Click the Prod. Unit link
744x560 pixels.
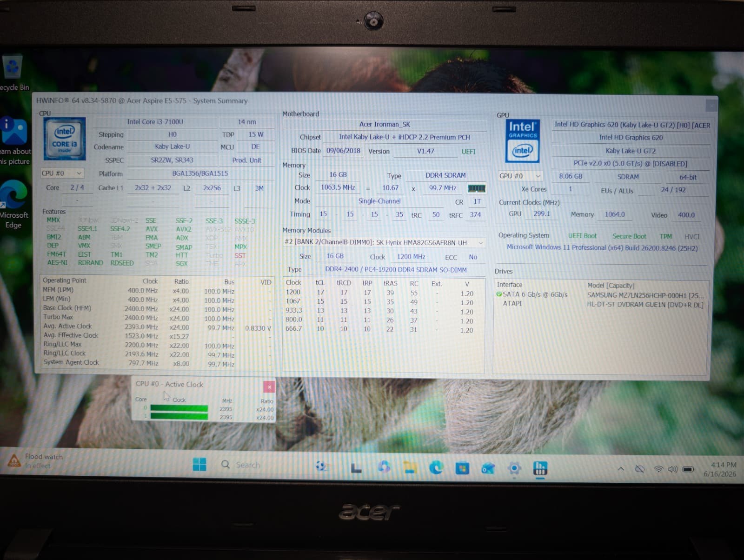pyautogui.click(x=246, y=160)
